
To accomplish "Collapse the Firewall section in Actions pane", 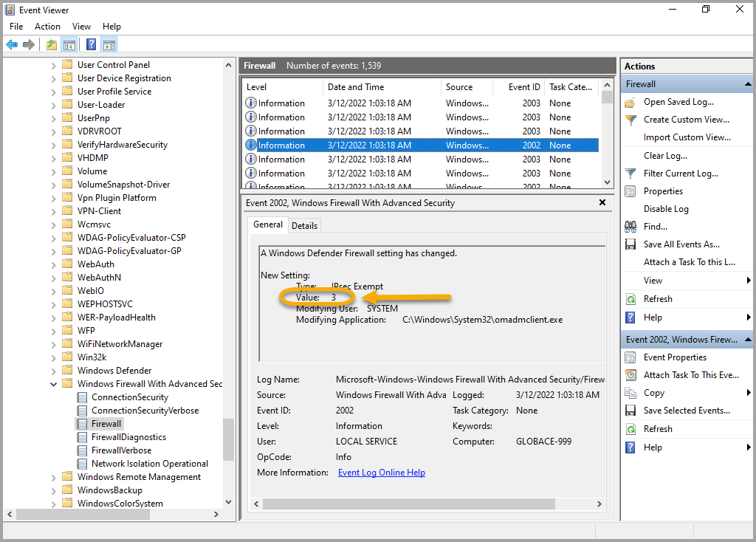I will 748,84.
